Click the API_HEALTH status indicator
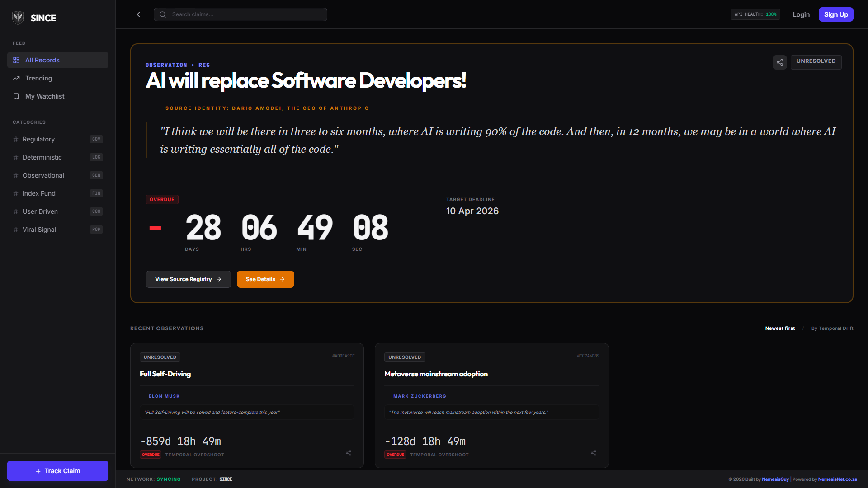 [x=755, y=14]
